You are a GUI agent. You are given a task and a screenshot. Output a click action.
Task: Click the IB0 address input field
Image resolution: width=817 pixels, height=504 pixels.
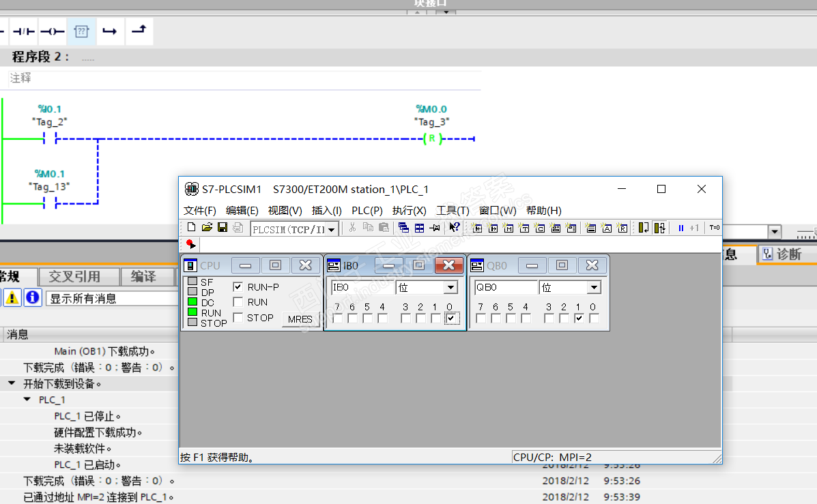coord(362,287)
